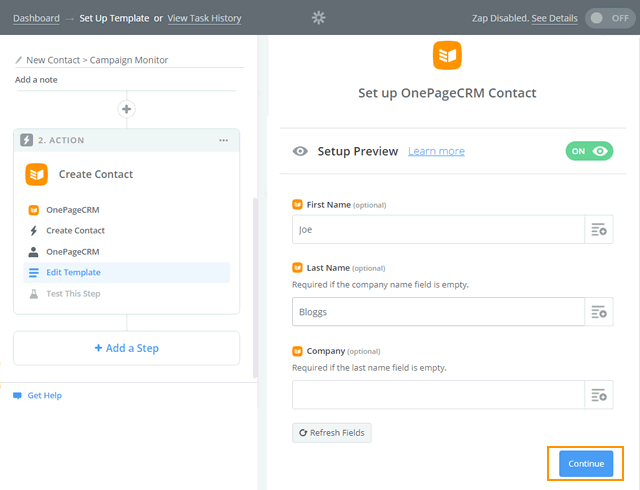Image resolution: width=640 pixels, height=490 pixels.
Task: Turn the Zap on with OFF toggle
Action: (x=610, y=18)
